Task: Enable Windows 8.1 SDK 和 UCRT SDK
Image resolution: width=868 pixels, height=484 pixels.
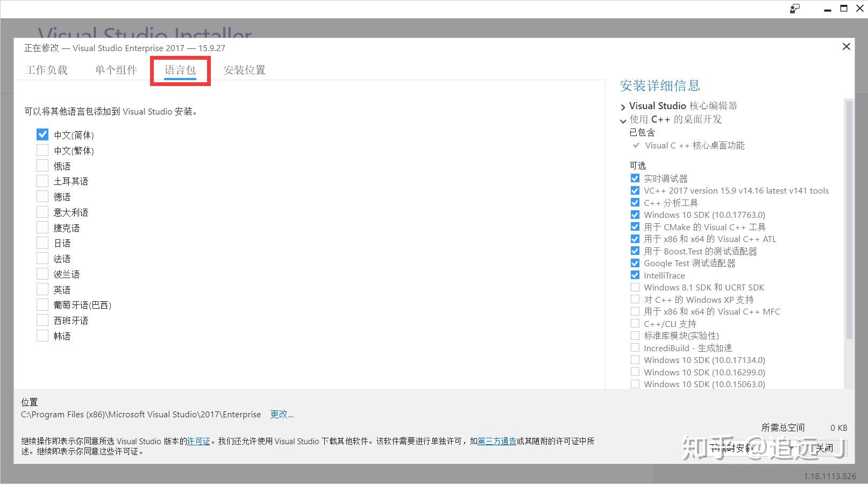Action: pyautogui.click(x=635, y=287)
